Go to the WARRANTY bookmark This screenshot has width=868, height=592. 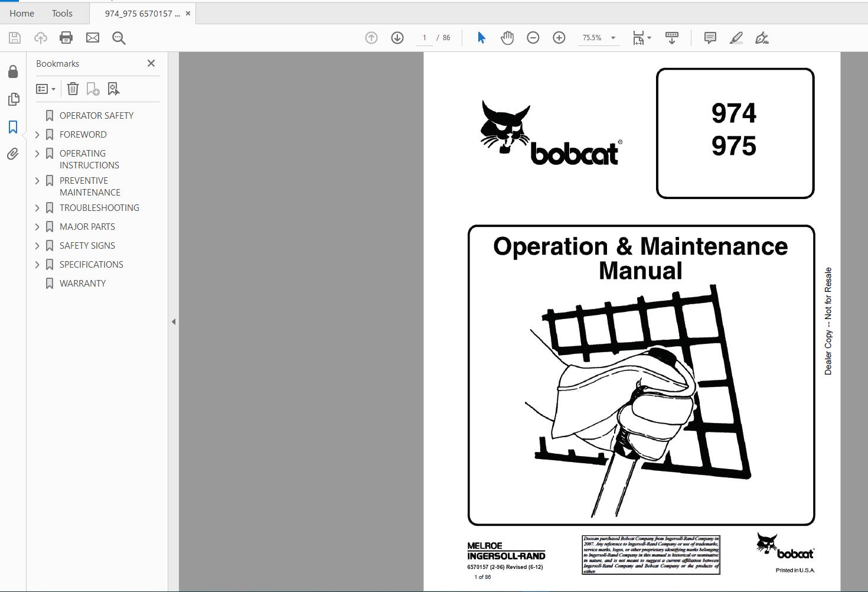point(83,283)
